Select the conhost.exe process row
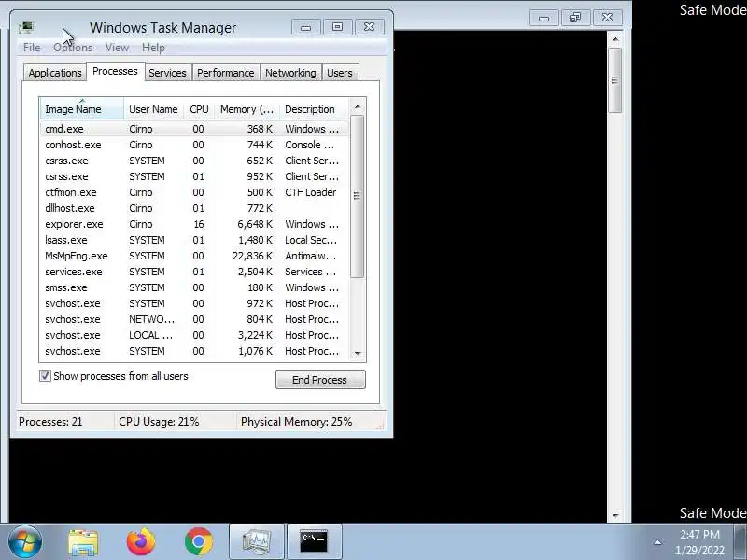The width and height of the screenshot is (747, 560). (x=194, y=145)
